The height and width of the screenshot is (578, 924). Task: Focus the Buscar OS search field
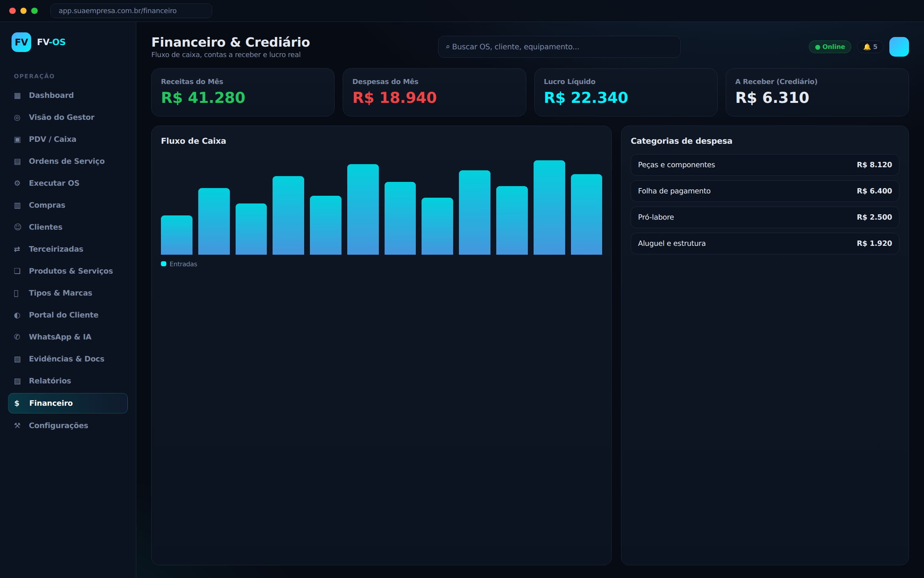pyautogui.click(x=559, y=47)
